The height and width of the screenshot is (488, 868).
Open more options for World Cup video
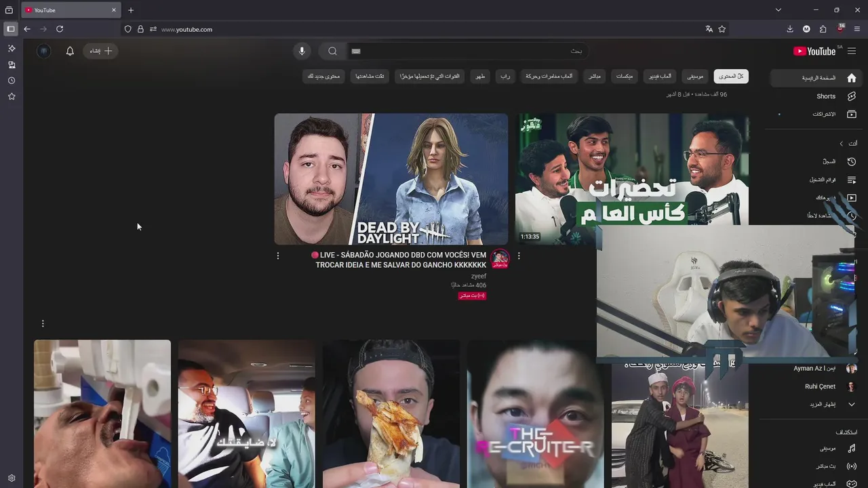(x=519, y=256)
